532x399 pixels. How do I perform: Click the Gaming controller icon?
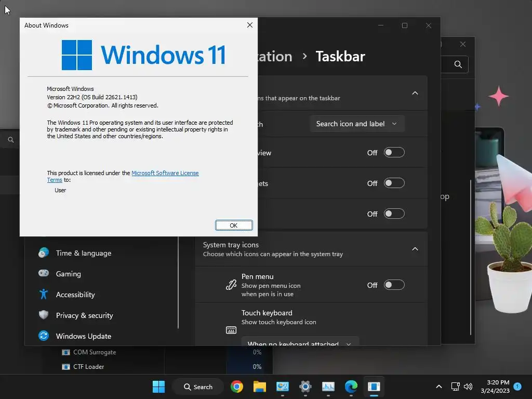(x=44, y=273)
